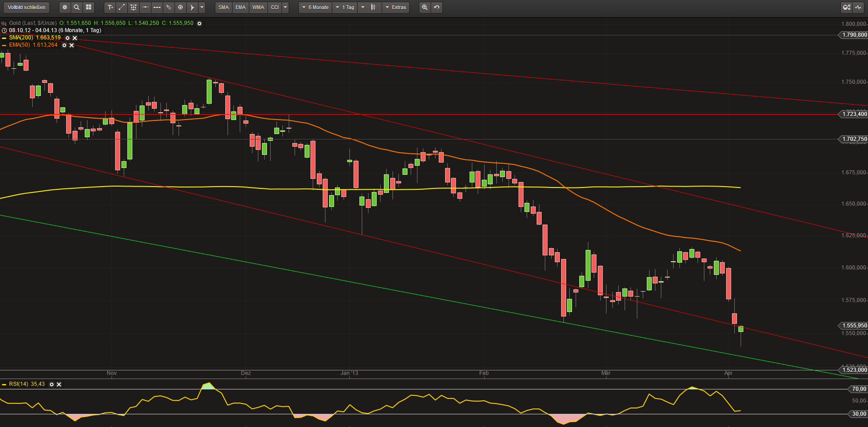The image size is (868, 427).
Task: Click the Vollbild schließen button
Action: click(x=26, y=7)
